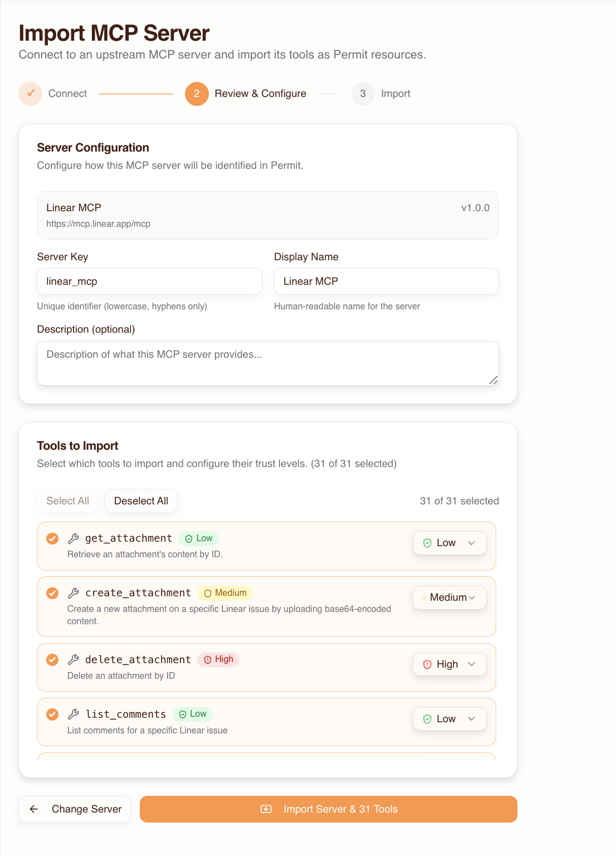Click the checkmark icon on the Connect step
Screen dimensions: 616x856
(x=30, y=94)
